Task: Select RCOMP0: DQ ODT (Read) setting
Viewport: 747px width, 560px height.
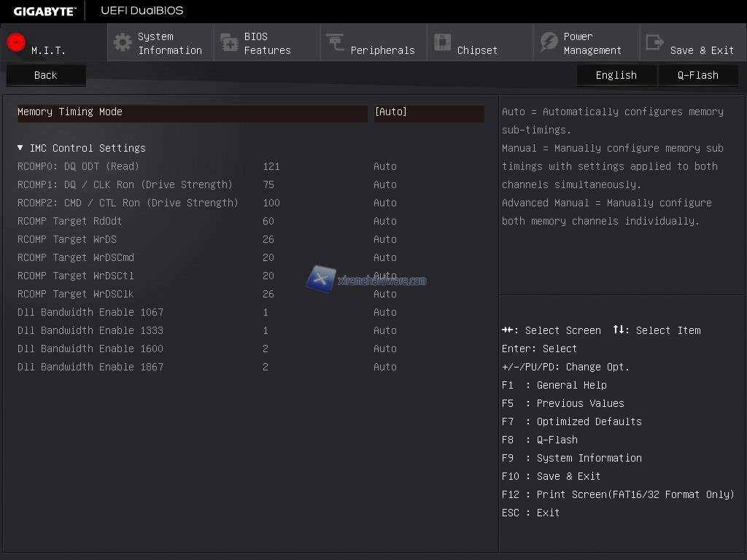Action: tap(78, 166)
